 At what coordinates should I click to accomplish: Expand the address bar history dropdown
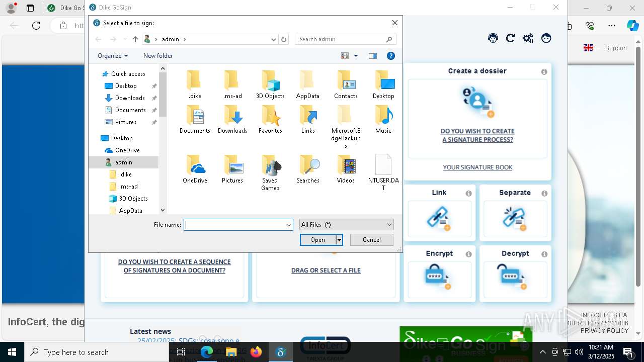tap(274, 39)
